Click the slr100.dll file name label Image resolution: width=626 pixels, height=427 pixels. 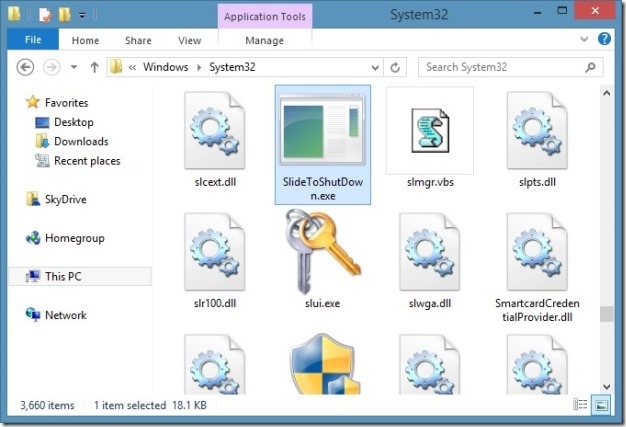pyautogui.click(x=215, y=303)
